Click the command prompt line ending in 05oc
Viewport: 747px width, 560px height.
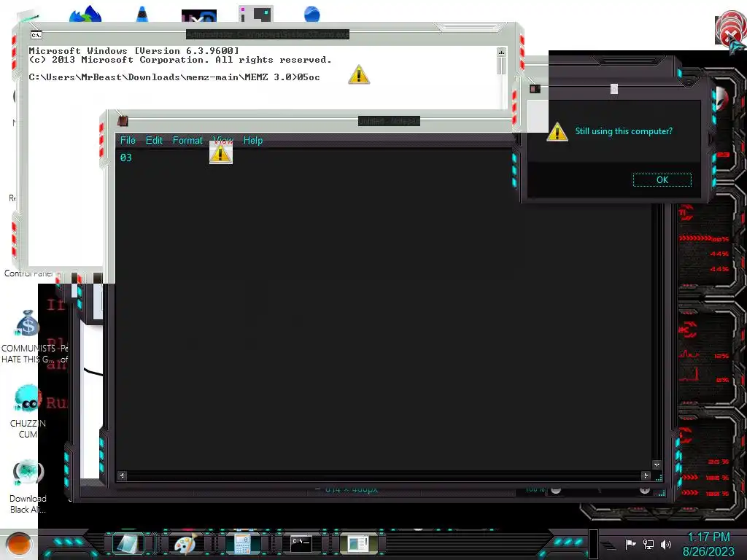point(174,77)
